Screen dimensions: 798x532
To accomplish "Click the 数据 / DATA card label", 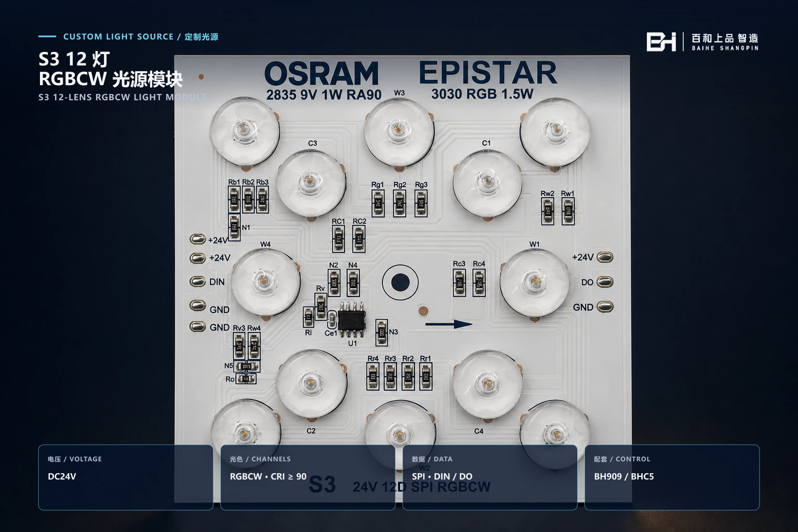I will coord(432,459).
